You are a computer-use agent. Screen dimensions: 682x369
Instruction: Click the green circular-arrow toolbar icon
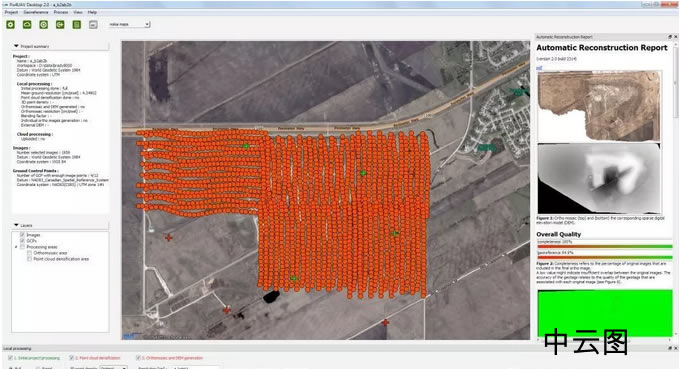coord(43,25)
